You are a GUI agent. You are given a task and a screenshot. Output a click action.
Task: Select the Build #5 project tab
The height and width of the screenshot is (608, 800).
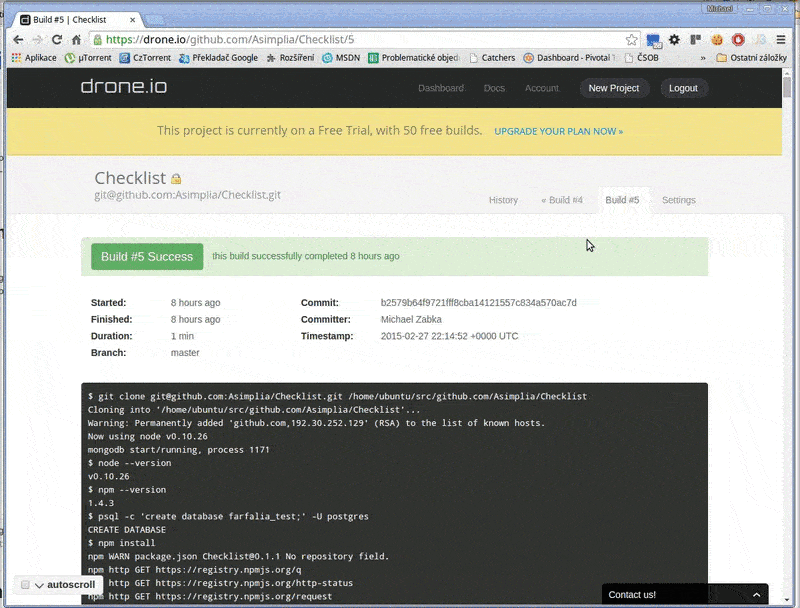[x=622, y=200]
